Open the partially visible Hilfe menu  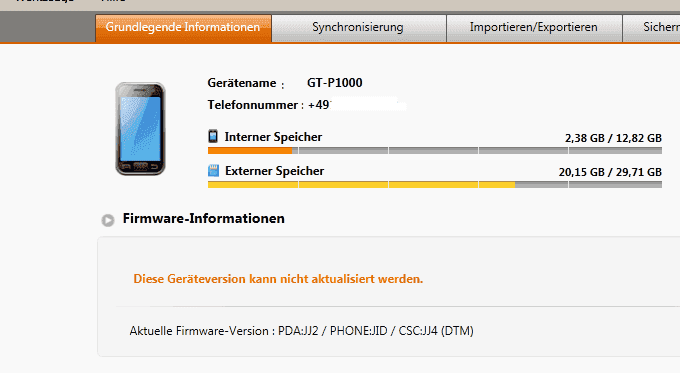pos(114,1)
